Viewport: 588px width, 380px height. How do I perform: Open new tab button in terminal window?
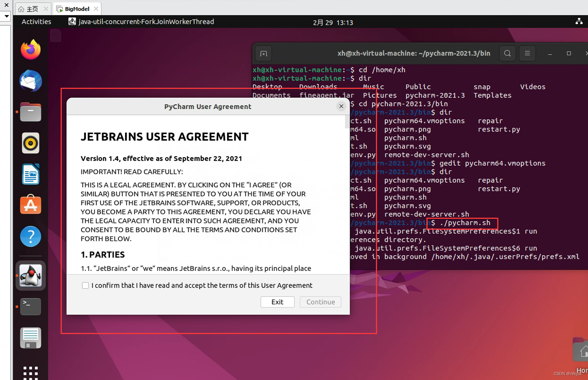pyautogui.click(x=264, y=53)
